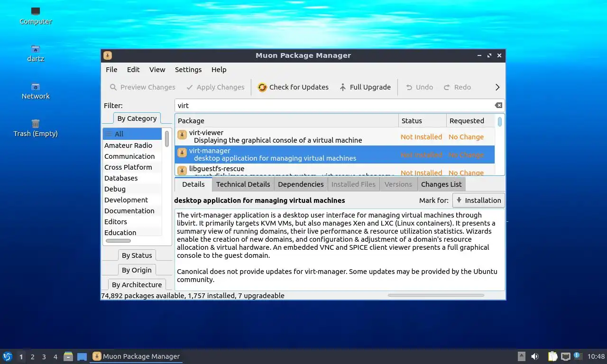
Task: Click the virt-viewer package icon
Action: point(182,135)
